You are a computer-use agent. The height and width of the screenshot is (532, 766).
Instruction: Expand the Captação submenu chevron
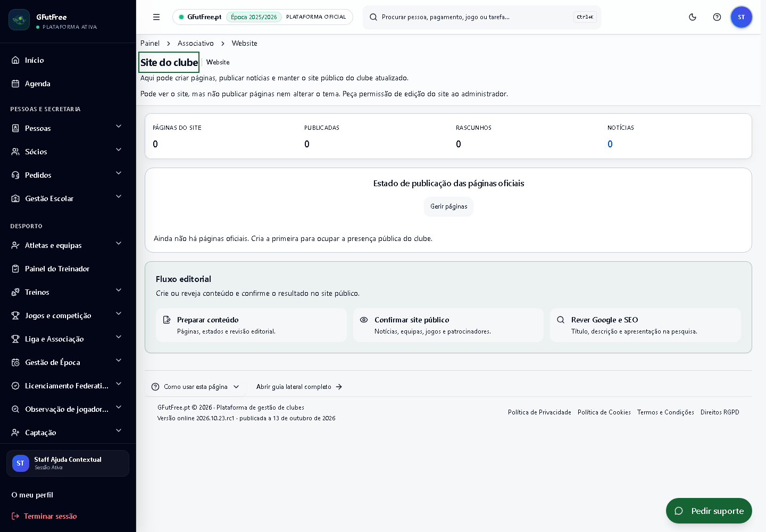(x=119, y=430)
